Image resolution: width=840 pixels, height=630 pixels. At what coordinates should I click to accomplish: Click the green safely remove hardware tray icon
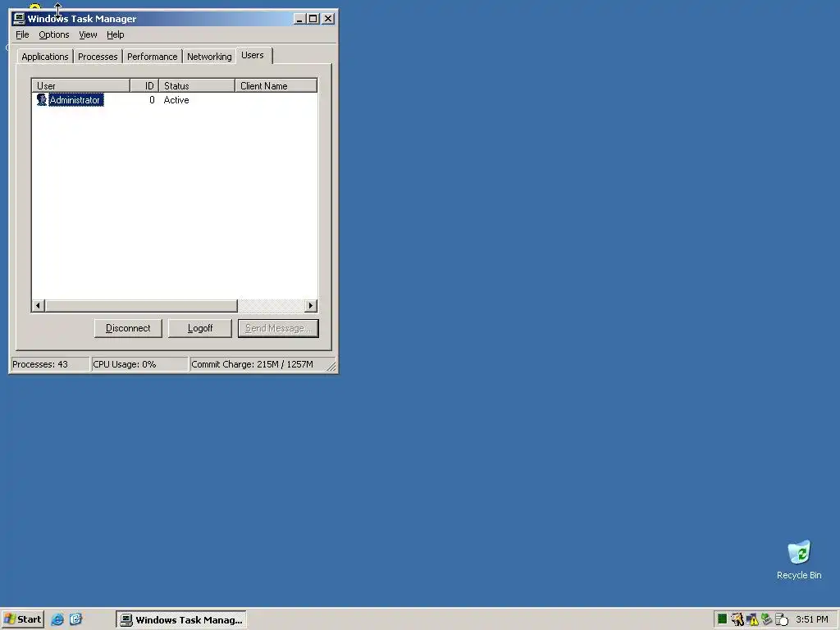(x=767, y=619)
